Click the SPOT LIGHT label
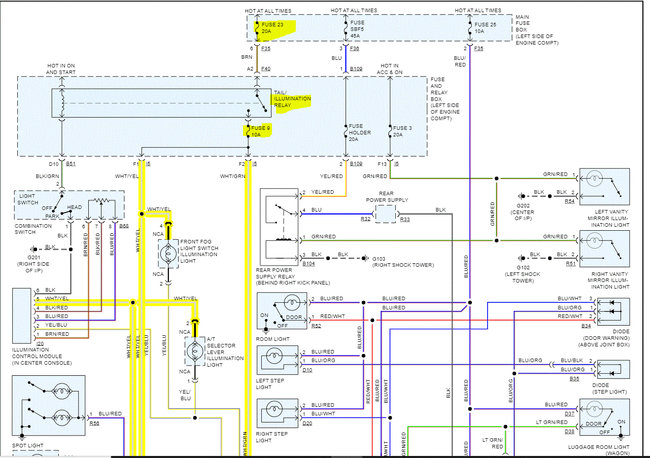The width and height of the screenshot is (650, 458). (27, 446)
